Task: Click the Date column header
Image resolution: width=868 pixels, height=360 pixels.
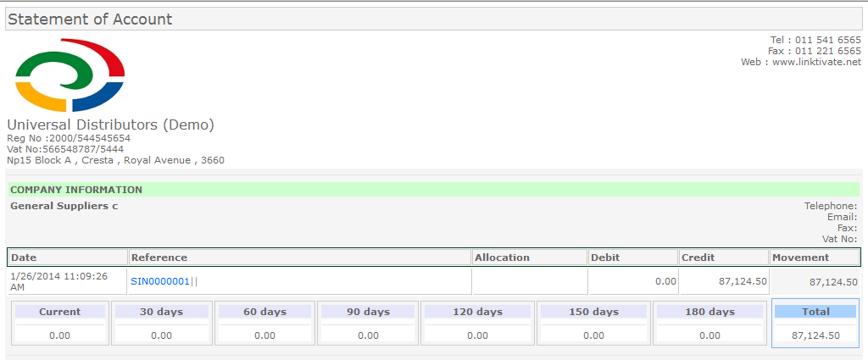Action: (68, 258)
